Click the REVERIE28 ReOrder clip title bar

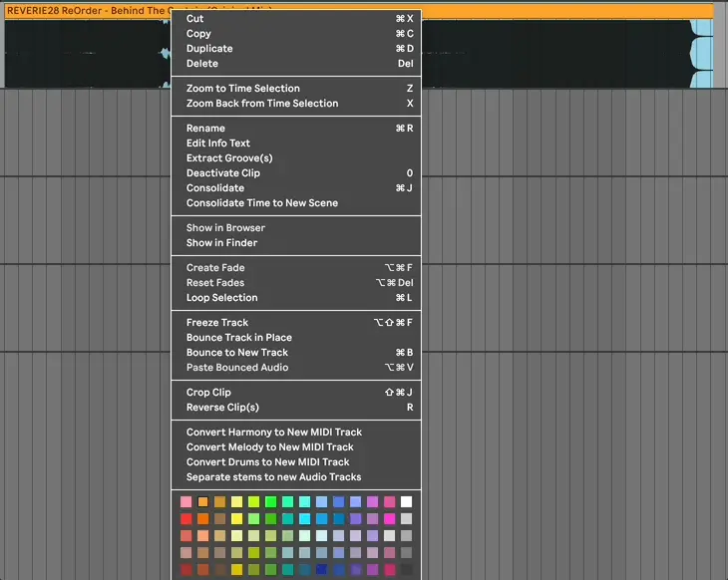pos(359,10)
